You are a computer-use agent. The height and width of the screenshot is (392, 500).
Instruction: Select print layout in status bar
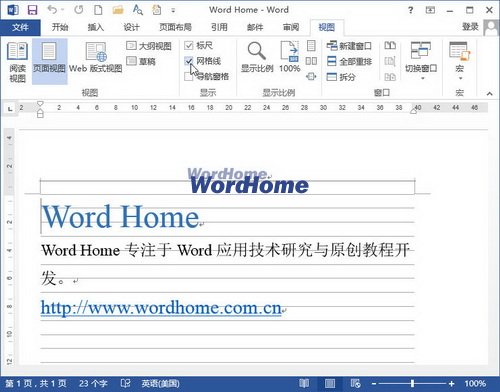[330, 383]
